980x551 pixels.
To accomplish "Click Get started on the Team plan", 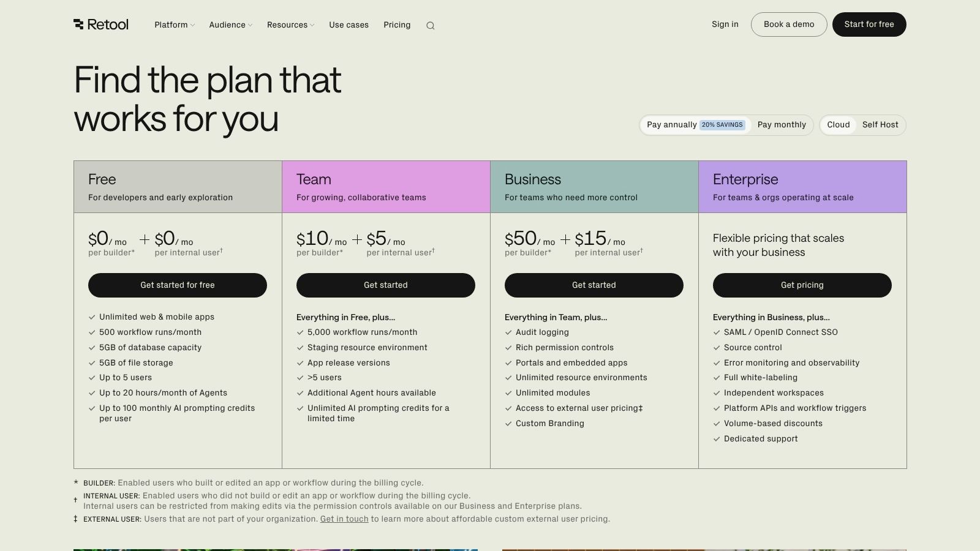I will coord(386,285).
